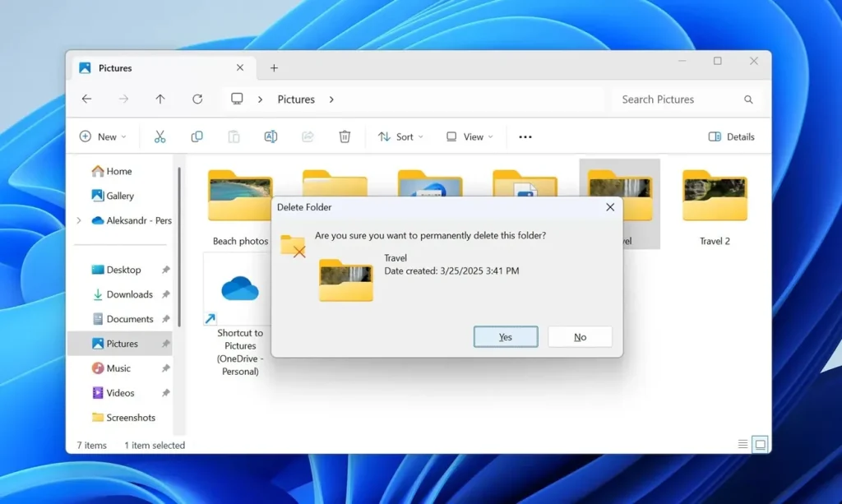Go up one folder level
Image resolution: width=842 pixels, height=504 pixels.
click(160, 99)
